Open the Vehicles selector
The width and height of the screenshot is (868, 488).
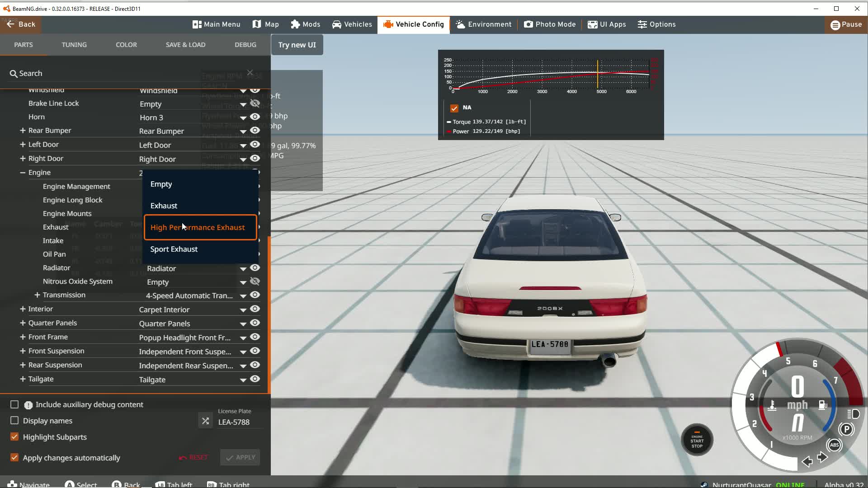tap(352, 24)
